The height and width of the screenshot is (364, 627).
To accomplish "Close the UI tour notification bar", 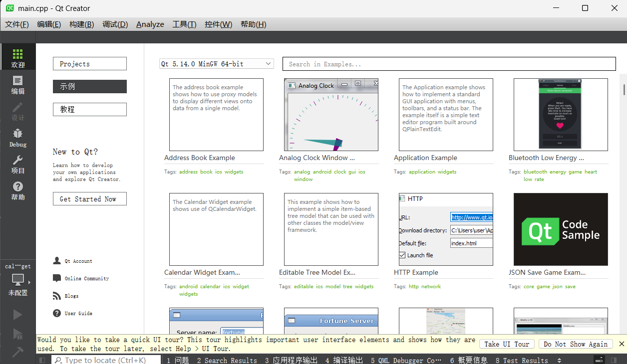I will 622,344.
